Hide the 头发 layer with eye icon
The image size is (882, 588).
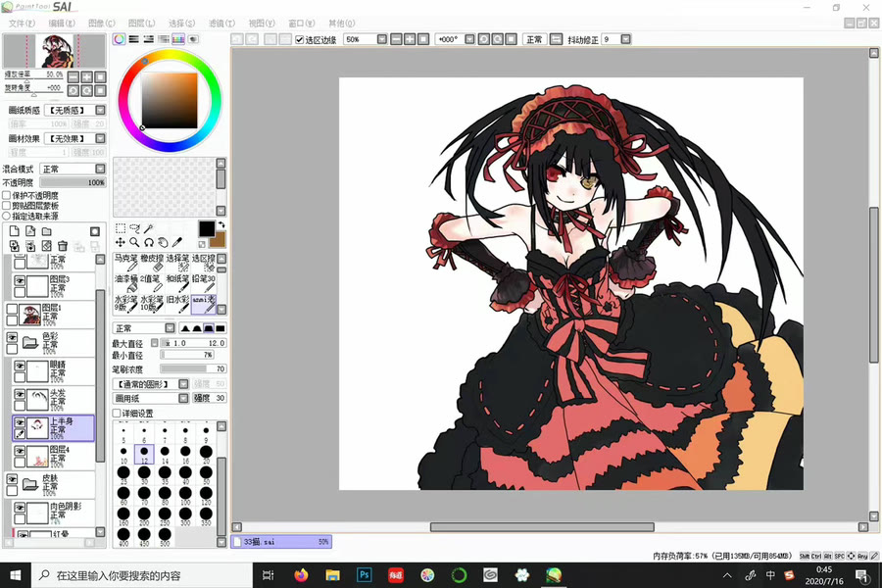point(20,393)
